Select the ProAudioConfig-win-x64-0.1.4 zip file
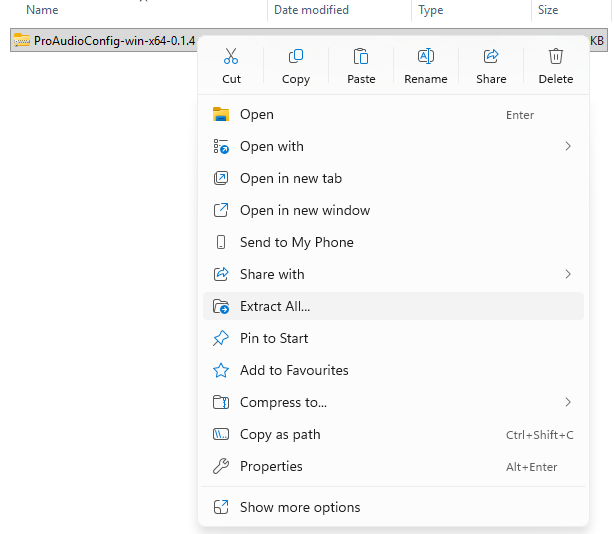Screen dimensions: 614x534 pos(104,40)
